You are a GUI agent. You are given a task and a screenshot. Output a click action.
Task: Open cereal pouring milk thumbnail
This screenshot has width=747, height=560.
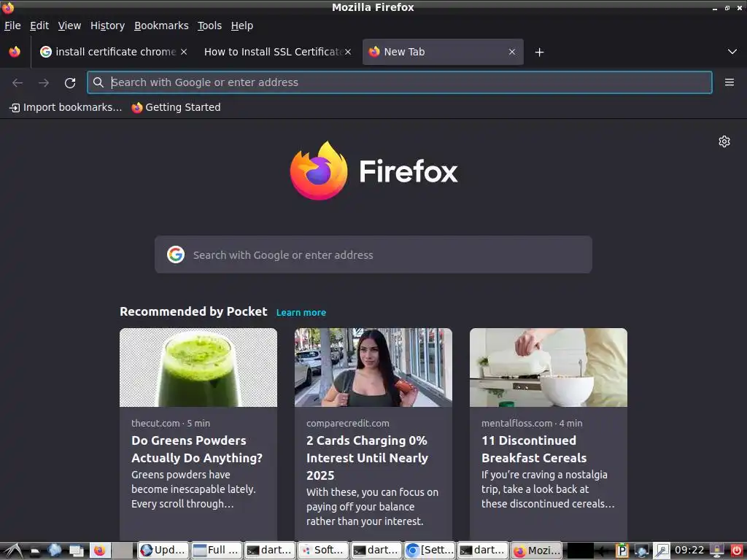(549, 367)
